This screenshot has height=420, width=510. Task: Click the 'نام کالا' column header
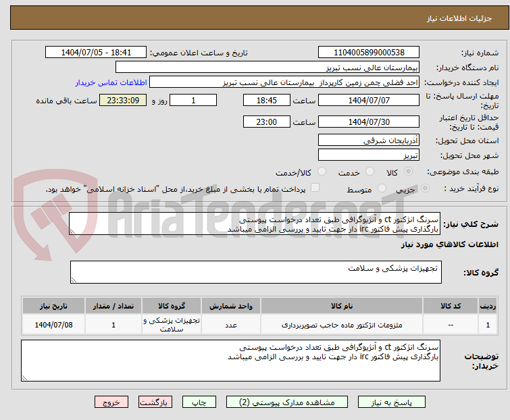click(x=342, y=306)
